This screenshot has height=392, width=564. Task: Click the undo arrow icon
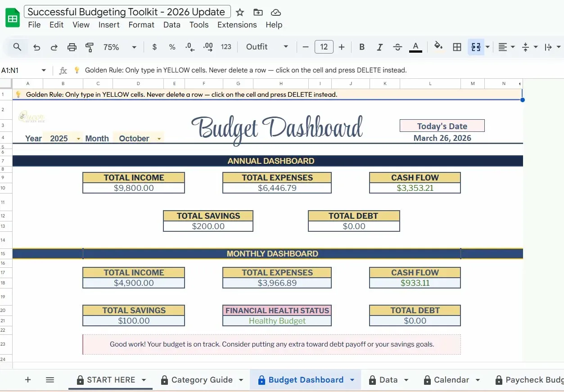37,47
